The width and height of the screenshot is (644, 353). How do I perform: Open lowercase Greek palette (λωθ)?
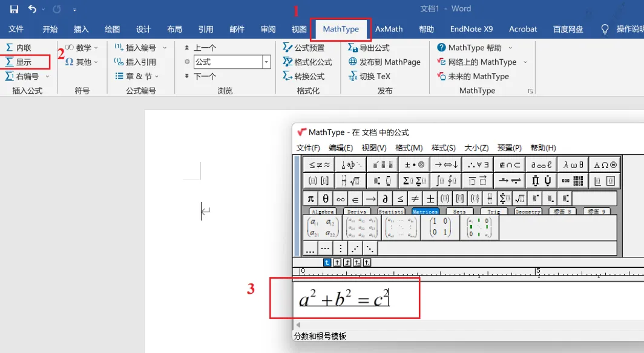(x=573, y=165)
